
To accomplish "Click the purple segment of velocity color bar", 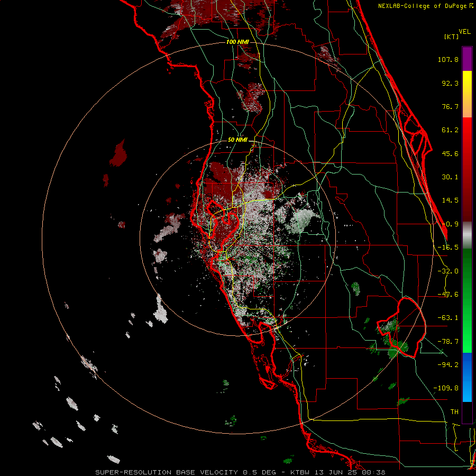I will (x=467, y=59).
